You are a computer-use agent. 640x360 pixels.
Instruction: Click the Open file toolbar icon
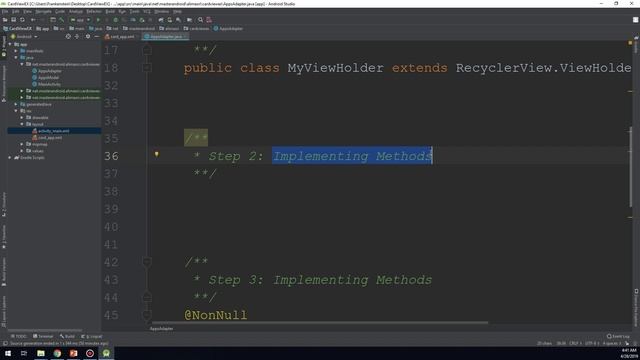point(5,20)
